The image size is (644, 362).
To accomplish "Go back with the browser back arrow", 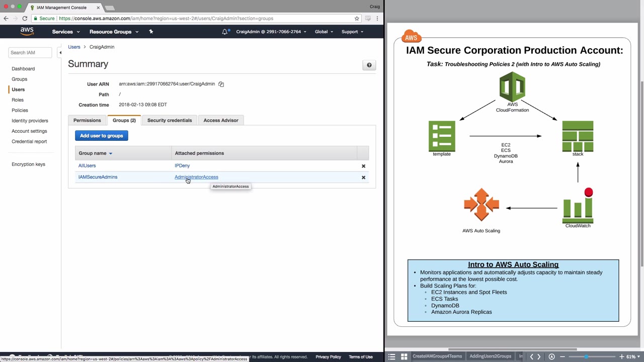I will coord(6,19).
